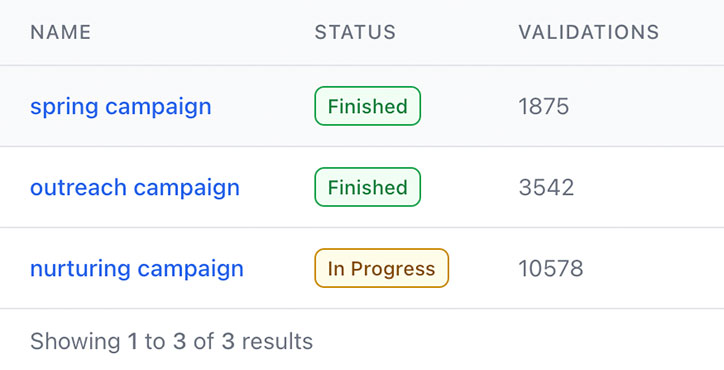Select the 10578 validations value

click(550, 268)
